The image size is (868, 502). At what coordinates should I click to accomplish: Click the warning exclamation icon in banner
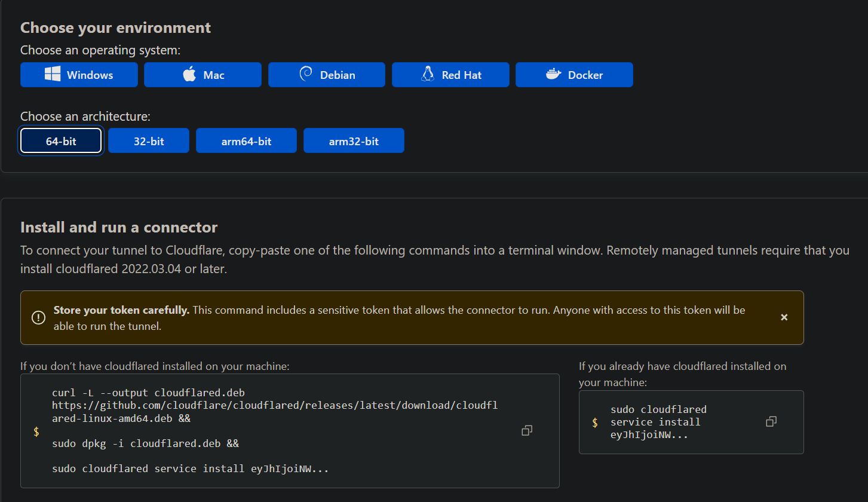(38, 317)
